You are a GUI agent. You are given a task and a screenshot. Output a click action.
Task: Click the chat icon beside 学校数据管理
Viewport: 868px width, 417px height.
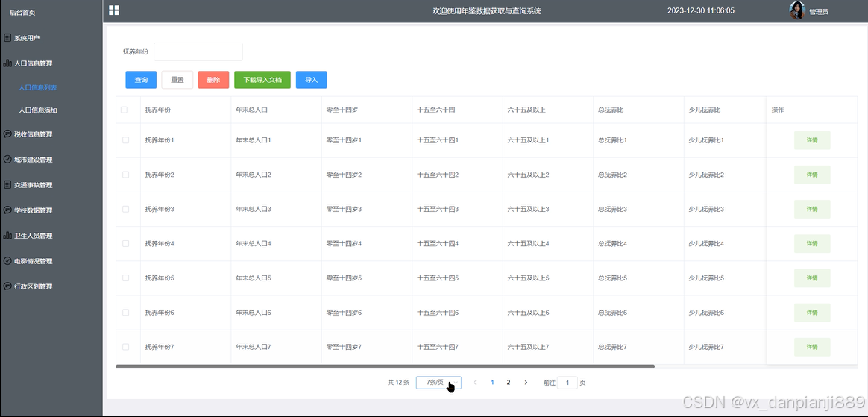pos(7,210)
